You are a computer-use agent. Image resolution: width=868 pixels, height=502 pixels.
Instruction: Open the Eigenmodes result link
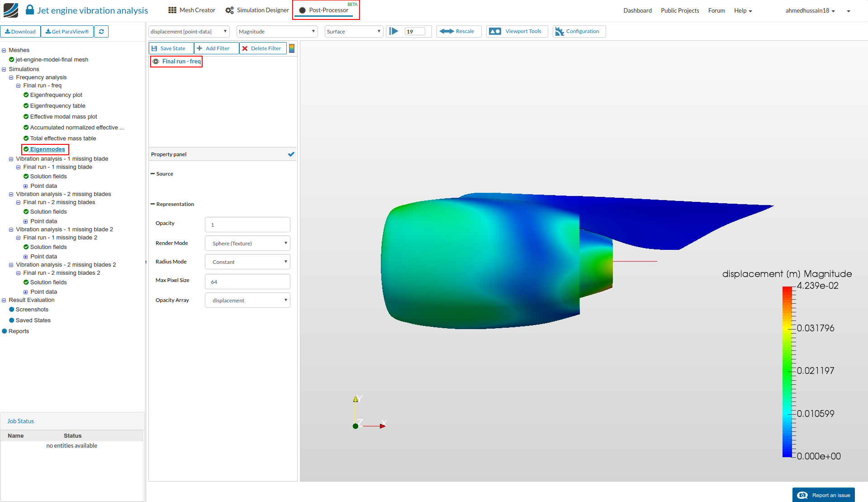coord(47,149)
